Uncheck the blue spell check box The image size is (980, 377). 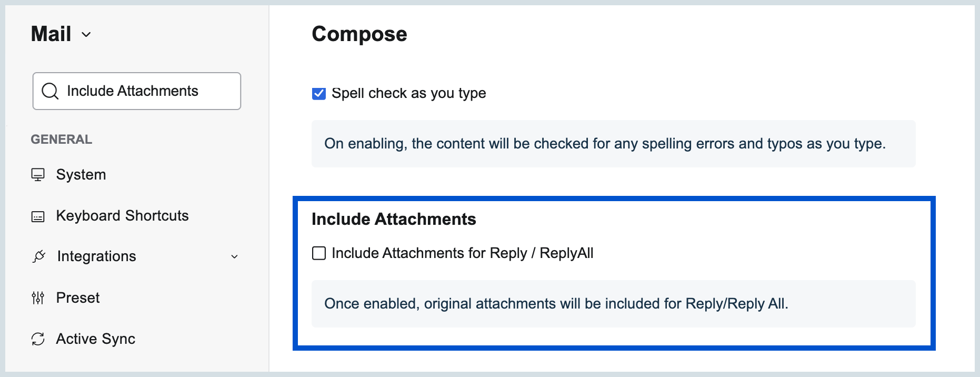(318, 93)
